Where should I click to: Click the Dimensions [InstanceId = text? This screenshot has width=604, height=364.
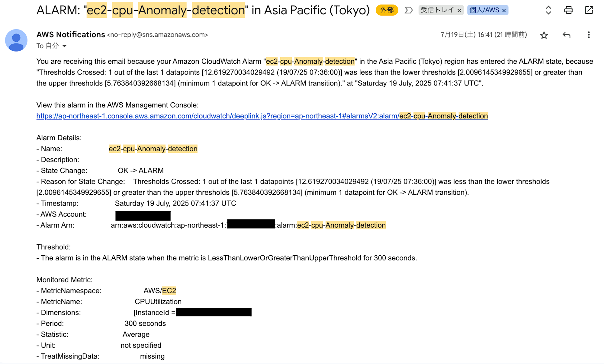click(x=154, y=313)
